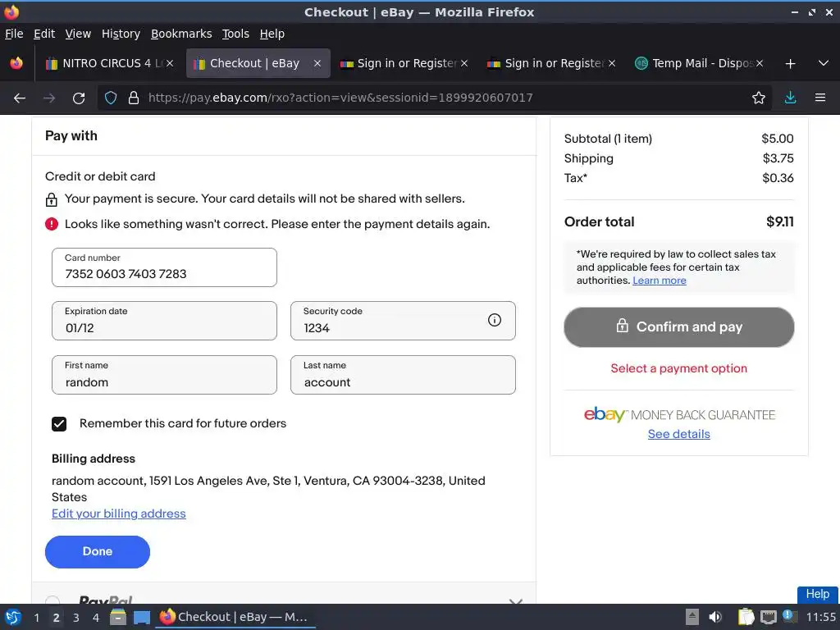View site security via padlock icon
Viewport: 840px width, 630px height.
pos(134,98)
